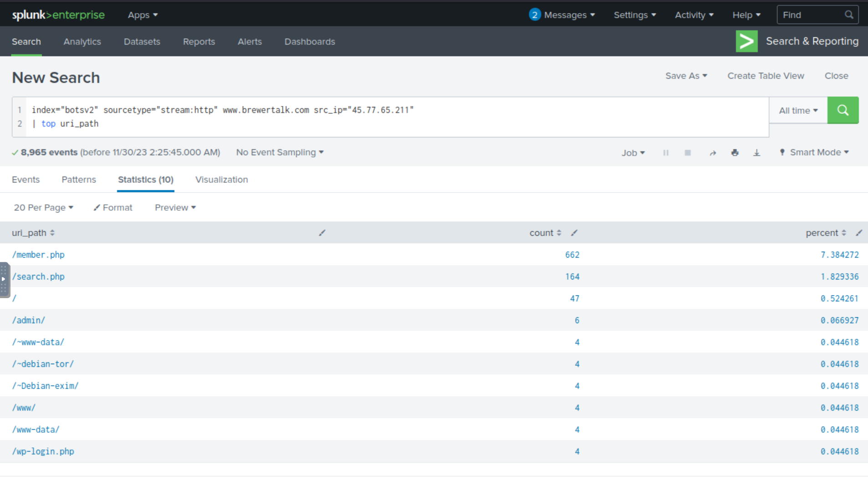The height and width of the screenshot is (477, 868).
Task: Edit count column with pencil icon
Action: (x=574, y=233)
